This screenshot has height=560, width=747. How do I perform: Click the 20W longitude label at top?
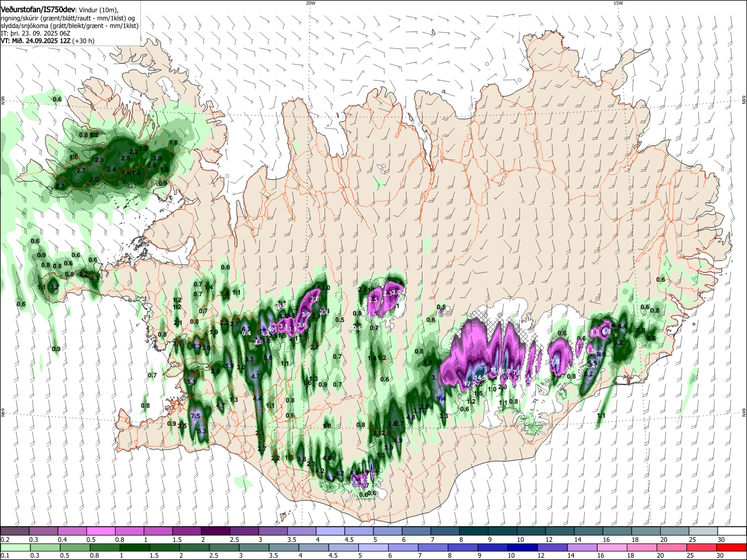(x=310, y=3)
